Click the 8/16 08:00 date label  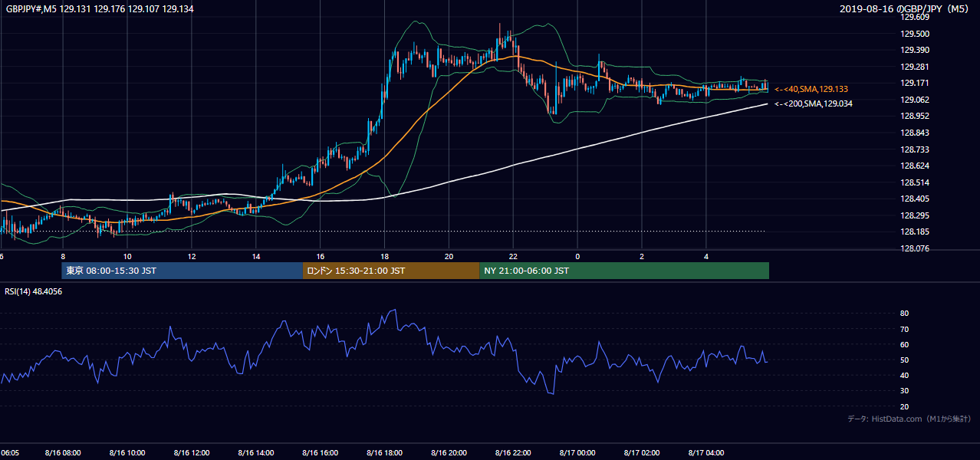[x=62, y=453]
